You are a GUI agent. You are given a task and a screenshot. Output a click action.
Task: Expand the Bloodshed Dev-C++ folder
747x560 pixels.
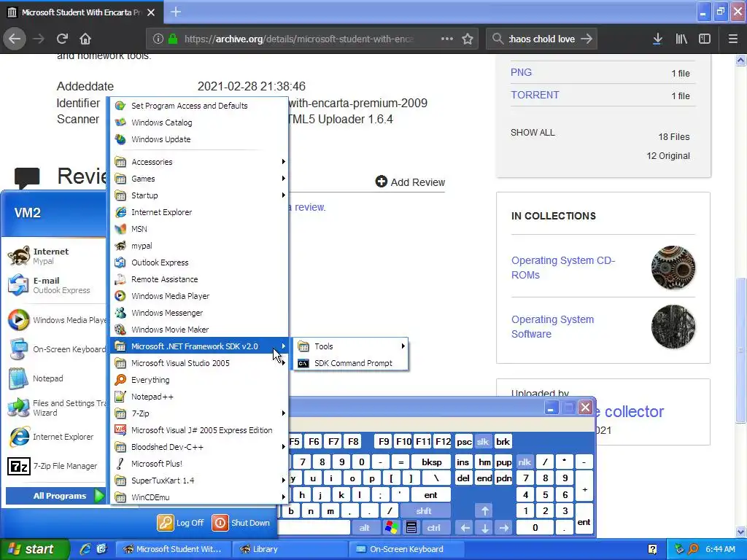point(200,447)
